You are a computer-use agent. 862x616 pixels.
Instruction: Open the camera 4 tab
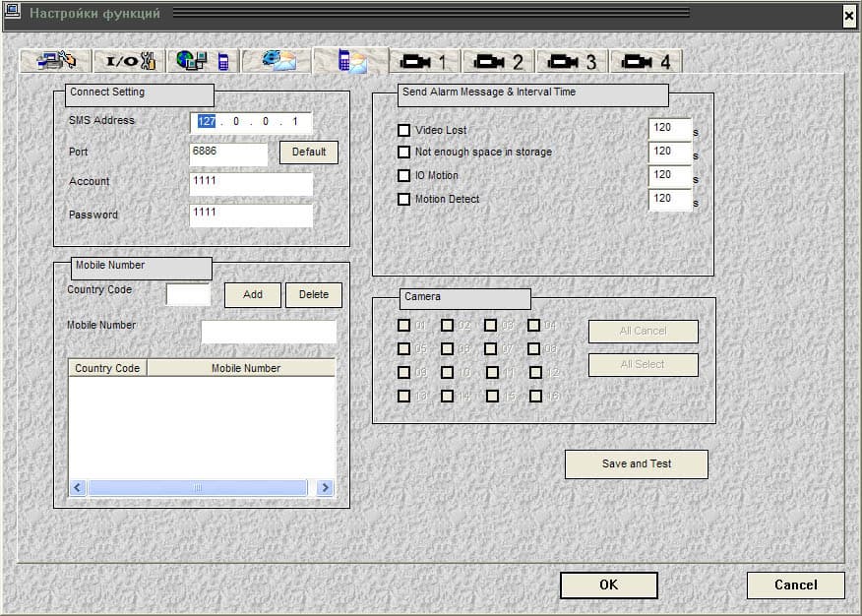(646, 62)
